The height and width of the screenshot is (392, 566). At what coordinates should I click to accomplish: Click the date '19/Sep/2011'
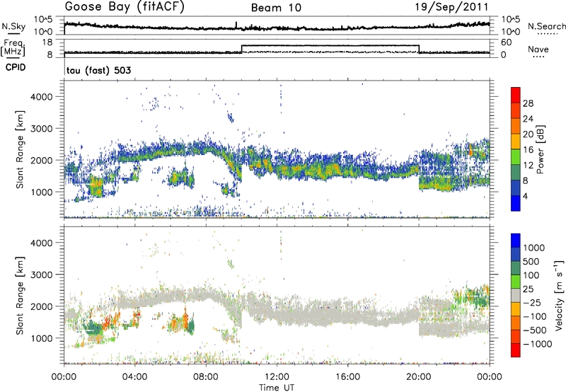(x=451, y=7)
